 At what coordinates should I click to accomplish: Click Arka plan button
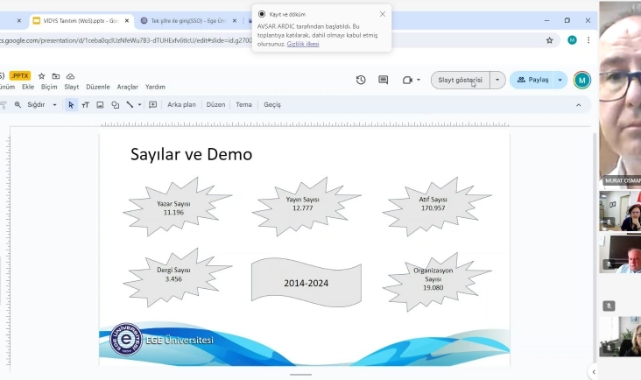pos(182,105)
